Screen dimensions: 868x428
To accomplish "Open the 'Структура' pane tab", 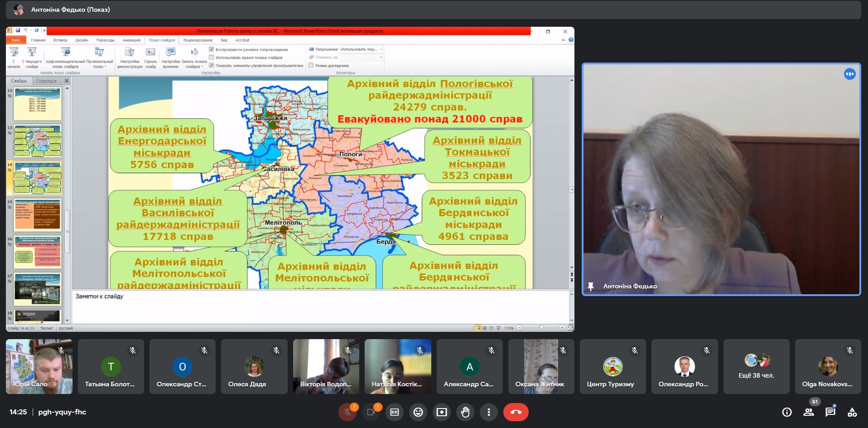I will [x=46, y=81].
